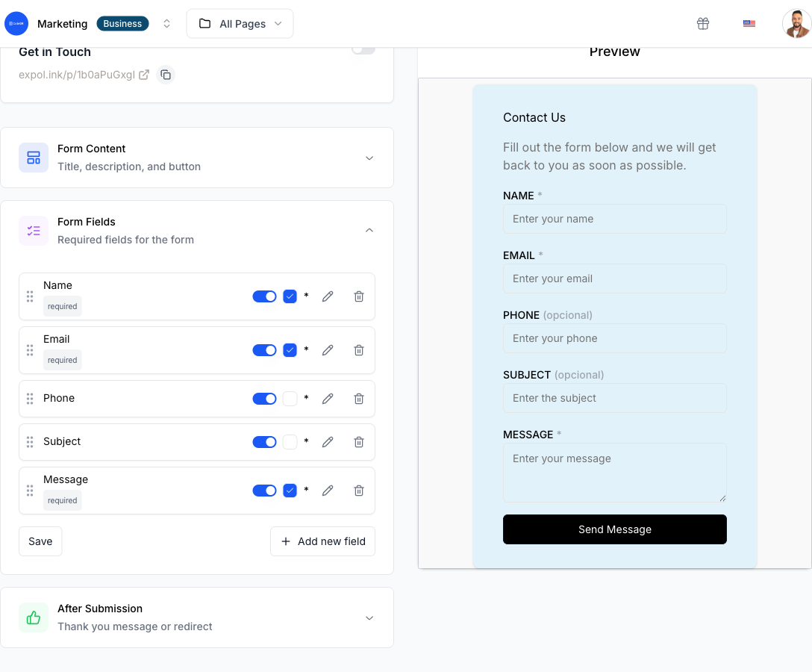
Task: Click Add new field button
Action: 322,541
